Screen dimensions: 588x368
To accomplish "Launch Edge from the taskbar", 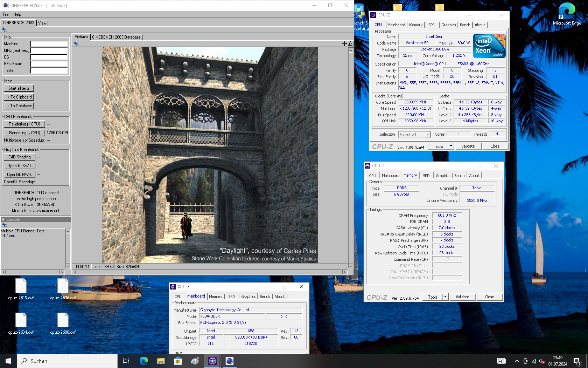I will 143,361.
